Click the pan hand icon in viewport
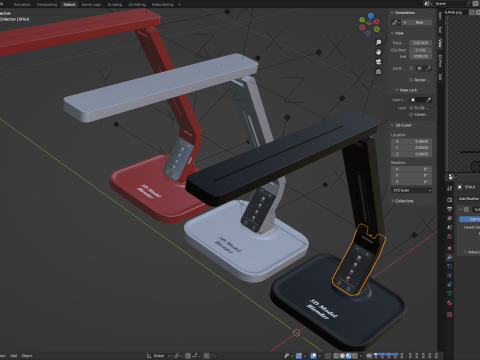This screenshot has height=360, width=480. [x=378, y=52]
